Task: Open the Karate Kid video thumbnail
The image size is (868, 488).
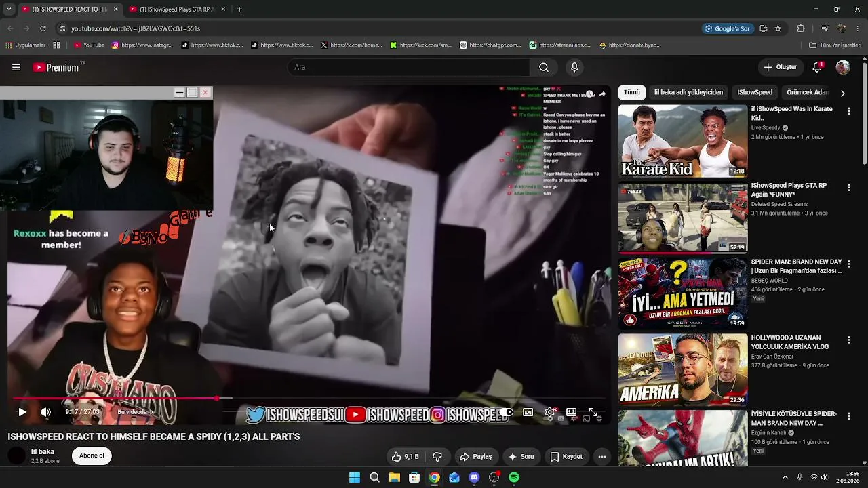Action: point(683,141)
